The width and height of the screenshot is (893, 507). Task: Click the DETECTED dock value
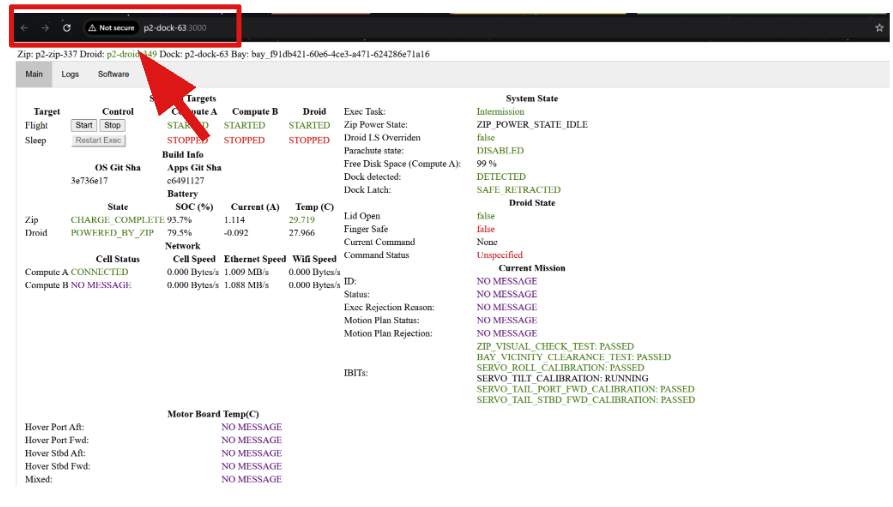click(x=501, y=177)
